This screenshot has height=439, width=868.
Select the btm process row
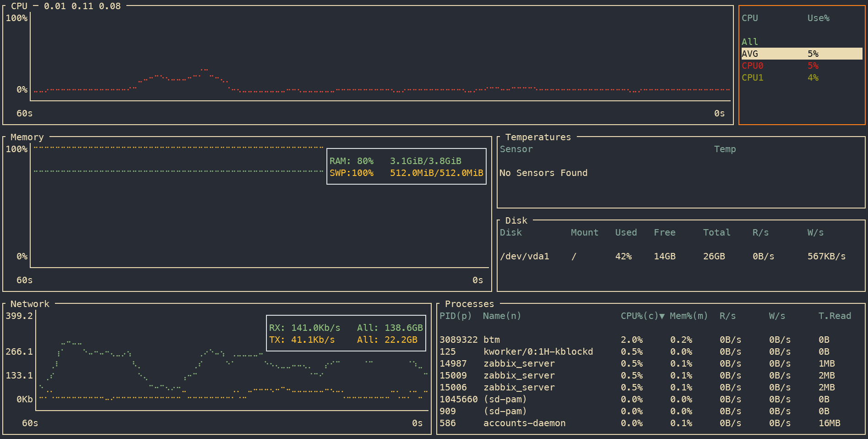(650, 340)
